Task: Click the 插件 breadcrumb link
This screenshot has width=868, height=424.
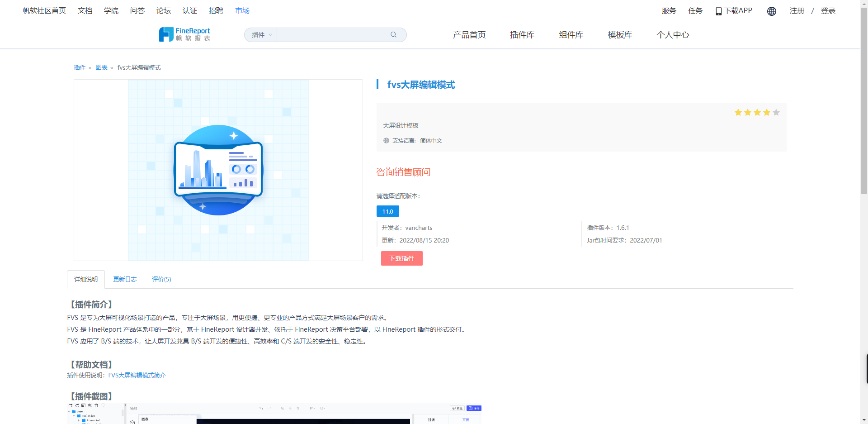Action: (x=80, y=67)
